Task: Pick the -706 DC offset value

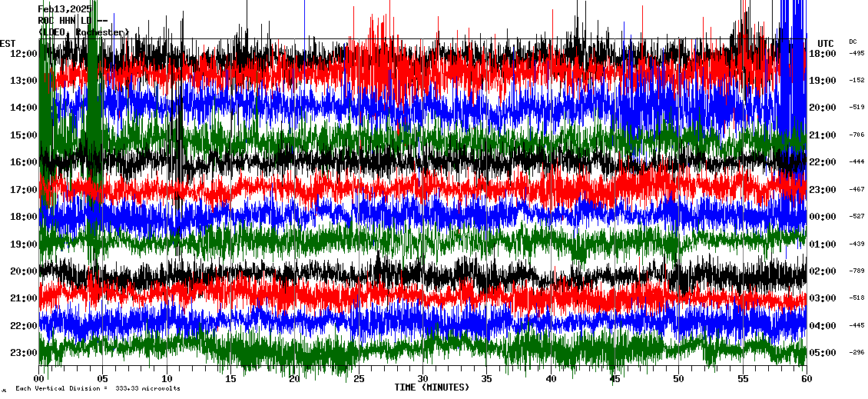Action: (x=857, y=135)
